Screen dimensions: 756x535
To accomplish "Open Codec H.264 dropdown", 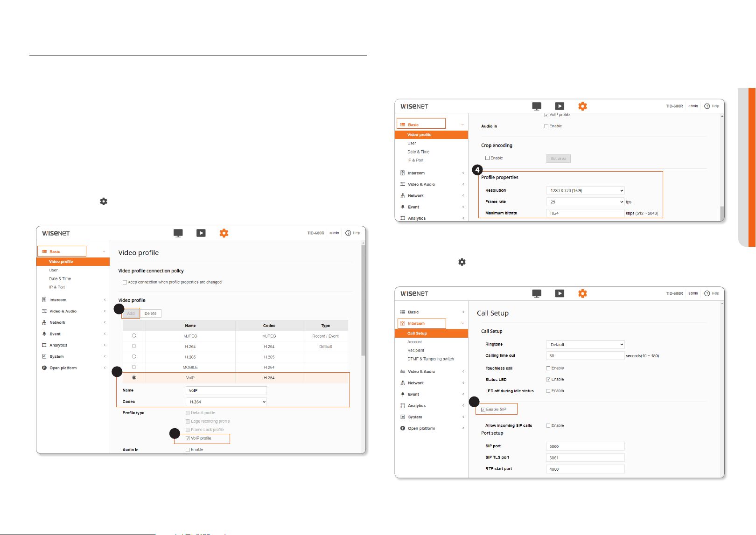I will [226, 402].
